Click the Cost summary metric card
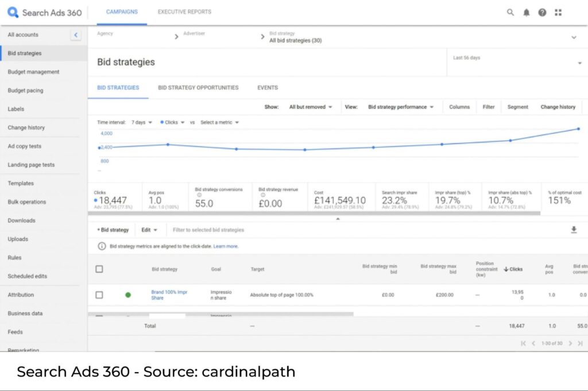This screenshot has width=588, height=391. 341,197
